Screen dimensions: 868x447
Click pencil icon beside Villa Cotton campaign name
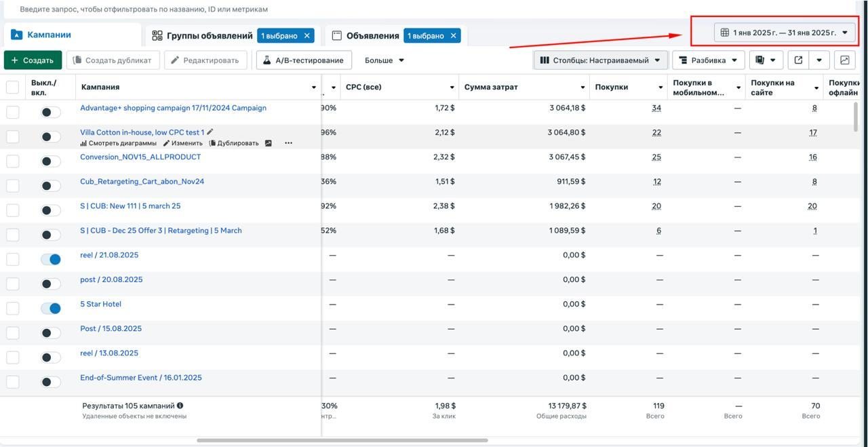click(210, 132)
